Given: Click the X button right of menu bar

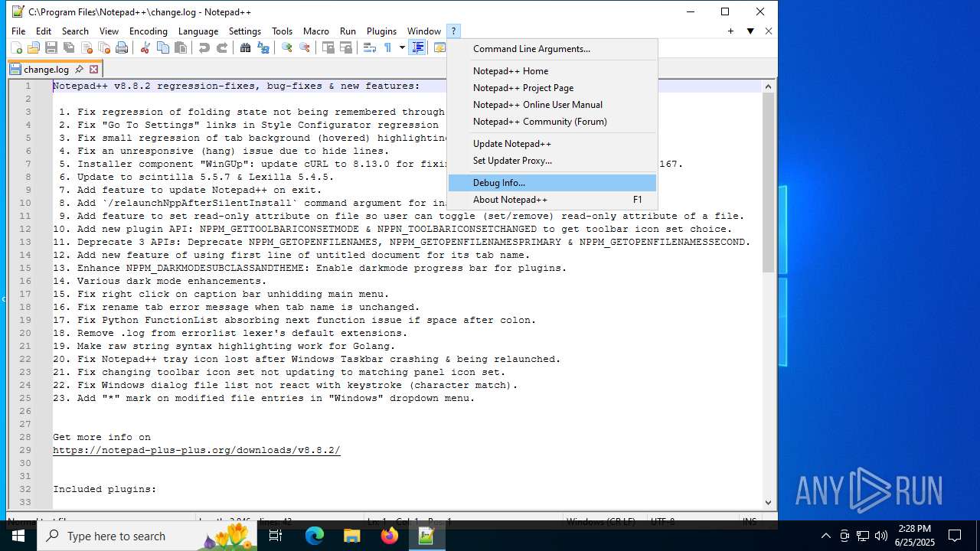Looking at the screenshot, I should (x=769, y=31).
